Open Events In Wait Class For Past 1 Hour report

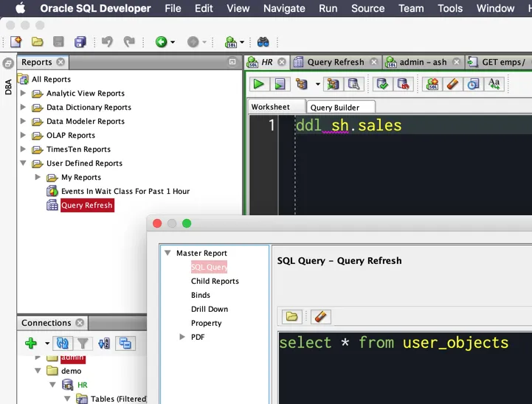(125, 192)
